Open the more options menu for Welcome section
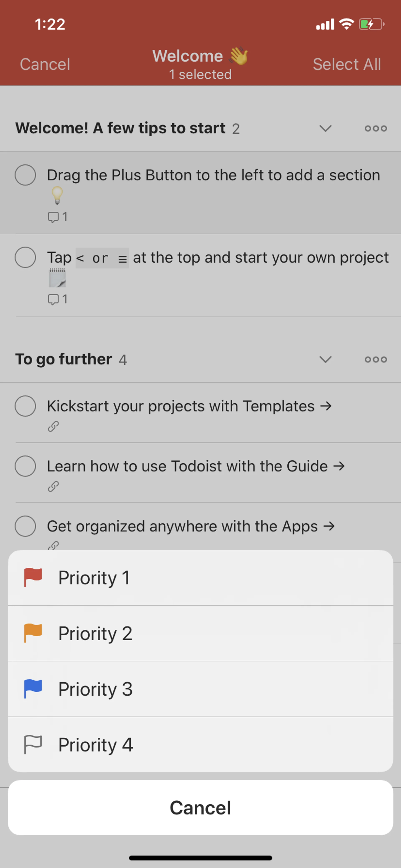Screen dimensions: 401x868 click(x=375, y=128)
